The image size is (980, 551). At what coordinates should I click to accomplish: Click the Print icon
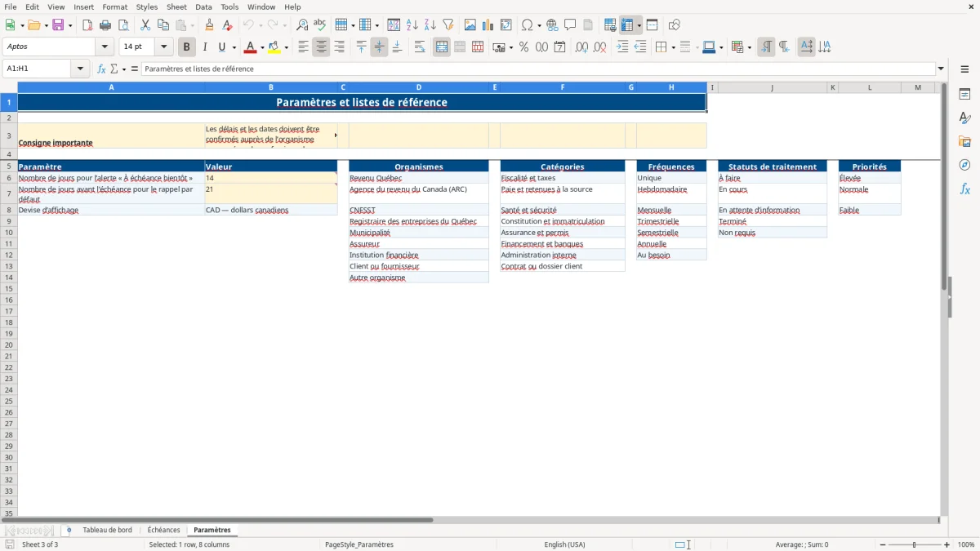click(x=105, y=25)
